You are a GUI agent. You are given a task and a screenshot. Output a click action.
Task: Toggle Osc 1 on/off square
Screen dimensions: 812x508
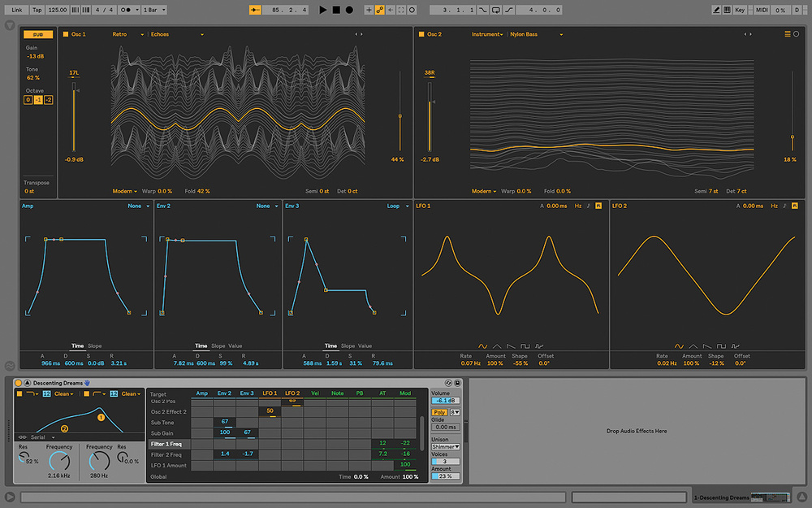[66, 34]
